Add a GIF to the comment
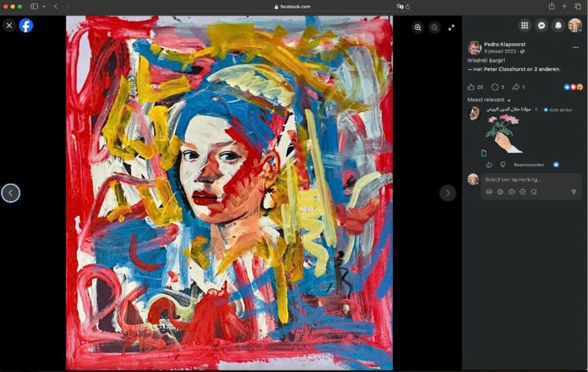Viewport: 588px width, 372px height. (x=523, y=192)
